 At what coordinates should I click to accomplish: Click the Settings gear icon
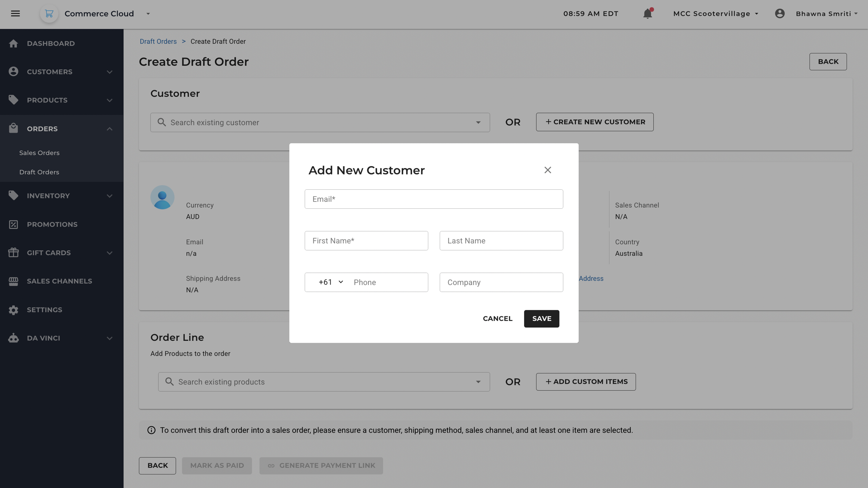tap(14, 310)
